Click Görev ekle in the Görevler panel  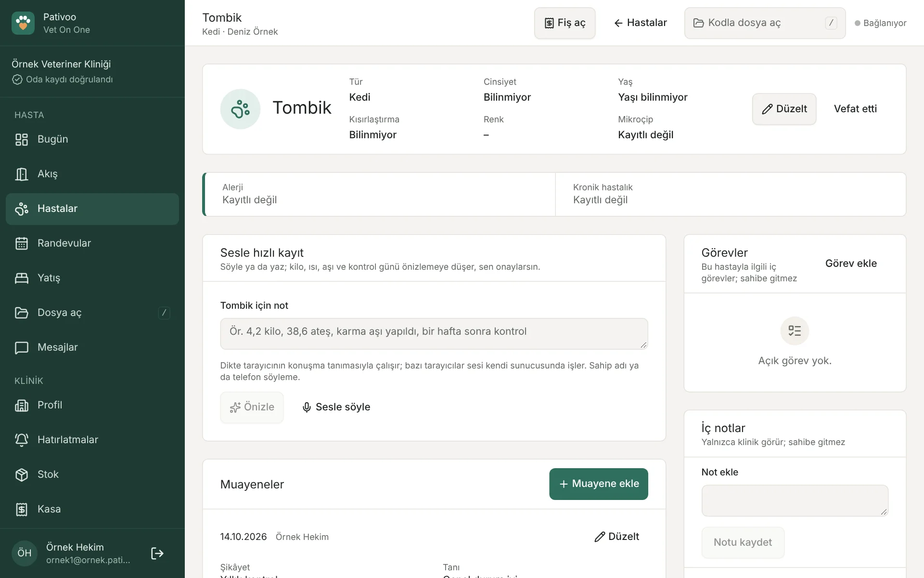pos(851,263)
